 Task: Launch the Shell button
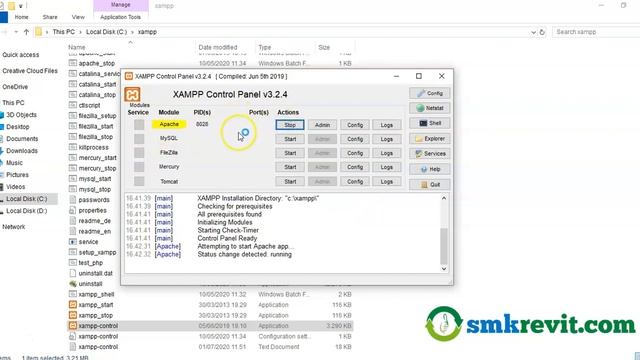(x=430, y=123)
